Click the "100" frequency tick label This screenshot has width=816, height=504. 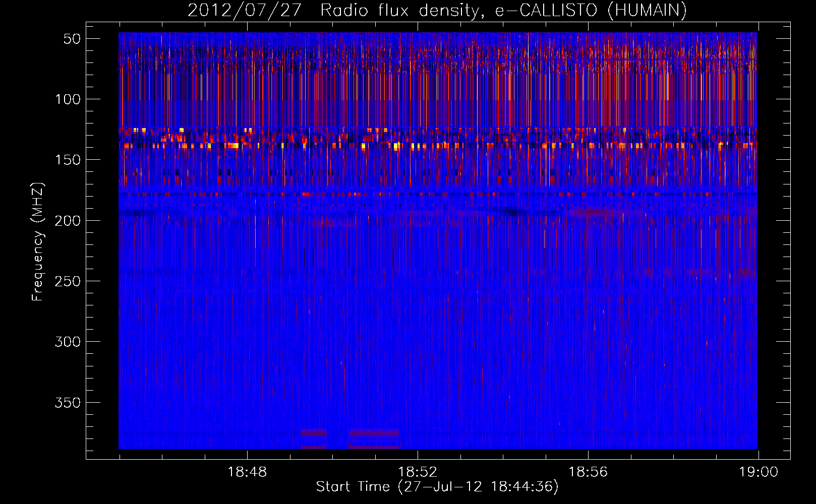[68, 99]
